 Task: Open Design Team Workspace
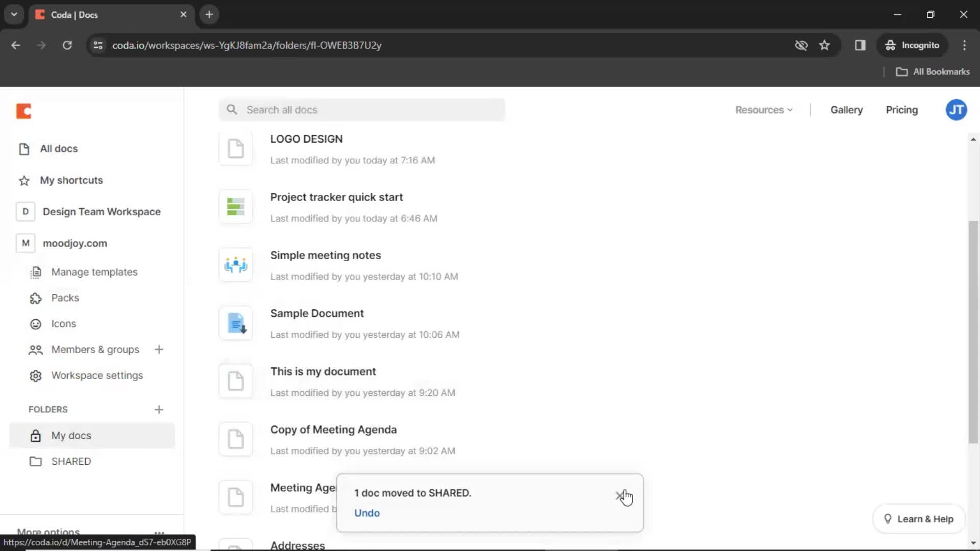(102, 211)
